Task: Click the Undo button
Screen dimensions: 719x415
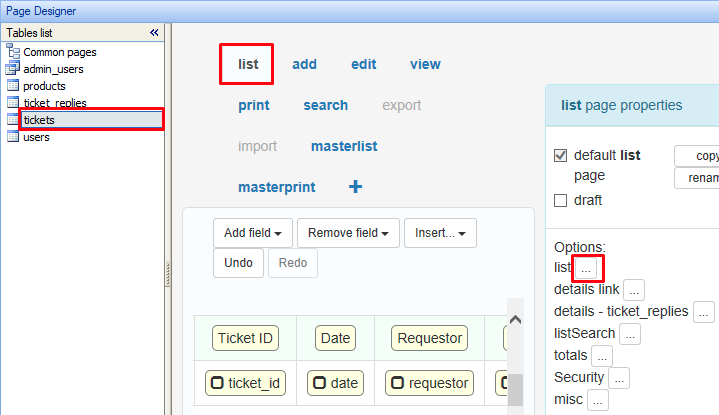Action: (x=238, y=263)
